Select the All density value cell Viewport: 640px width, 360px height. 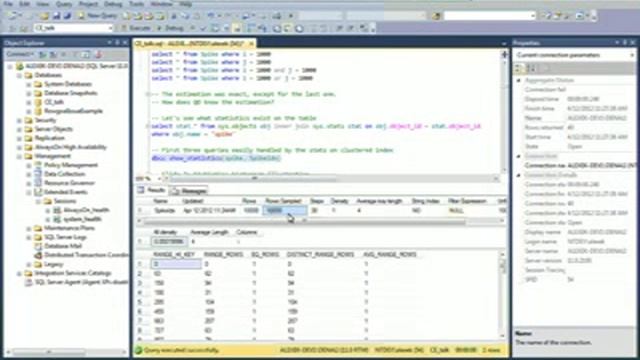click(169, 241)
